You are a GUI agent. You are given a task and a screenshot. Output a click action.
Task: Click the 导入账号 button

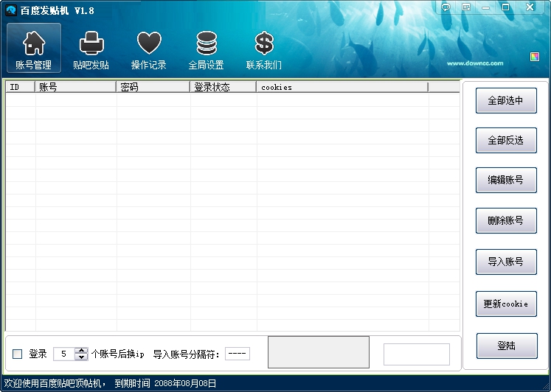tap(506, 262)
